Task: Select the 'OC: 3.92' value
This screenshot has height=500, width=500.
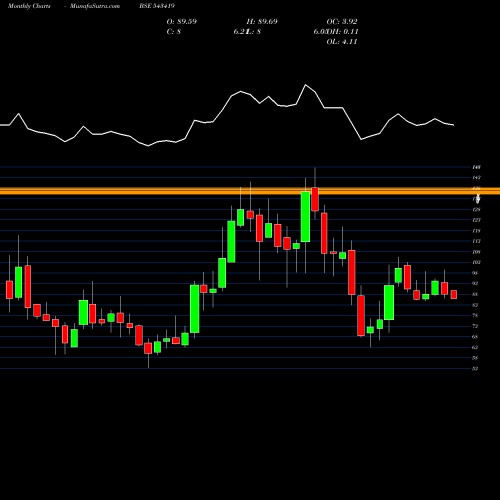Action: 342,22
